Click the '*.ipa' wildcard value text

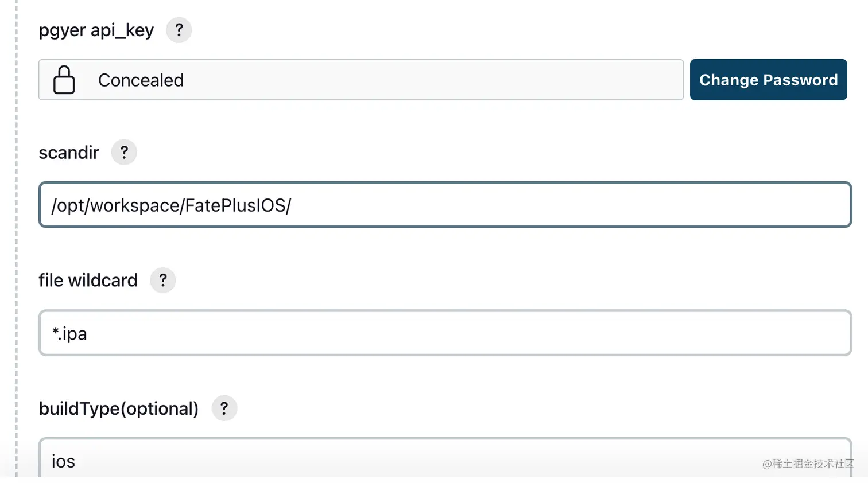[69, 333]
